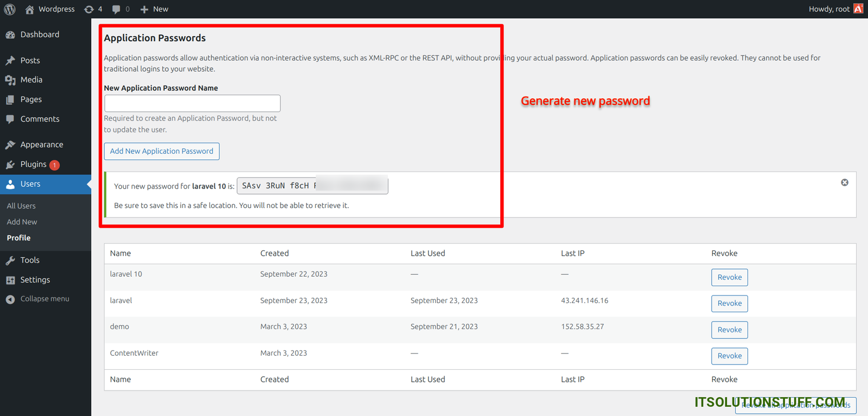This screenshot has width=868, height=416.
Task: Go to Plugins in the sidebar
Action: 33,165
